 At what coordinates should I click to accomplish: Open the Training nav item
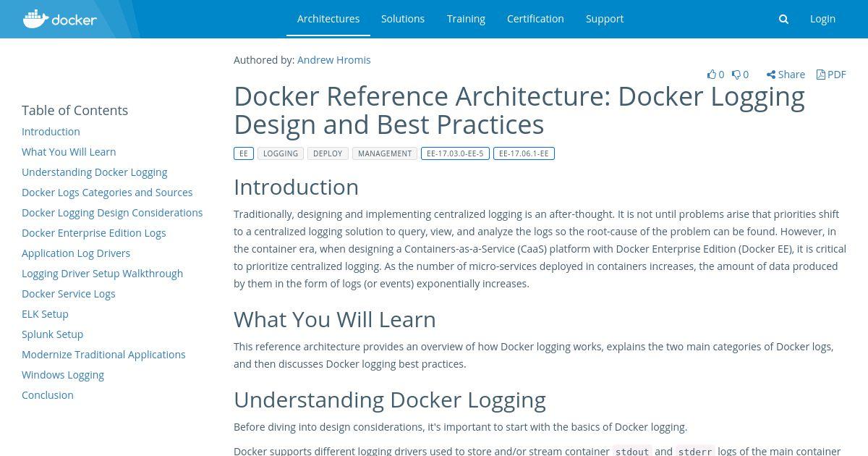[466, 19]
